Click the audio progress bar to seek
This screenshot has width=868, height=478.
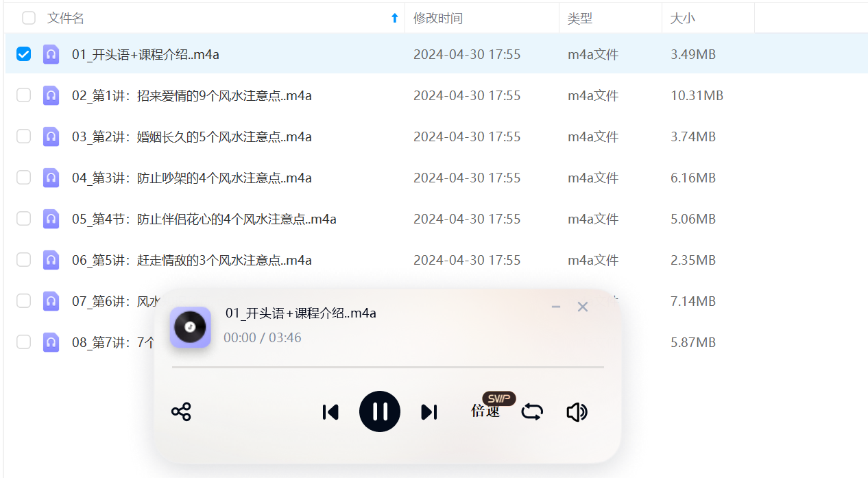387,368
